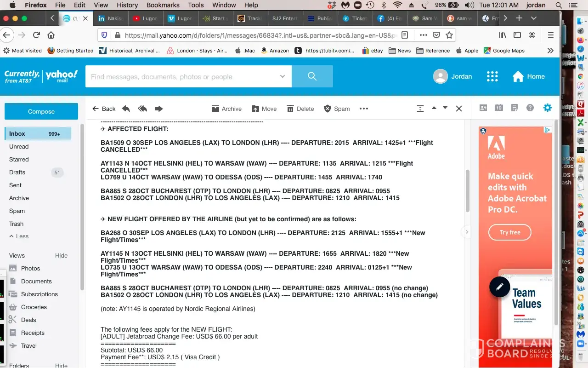Click the Compose button
This screenshot has height=368, width=588.
point(41,111)
